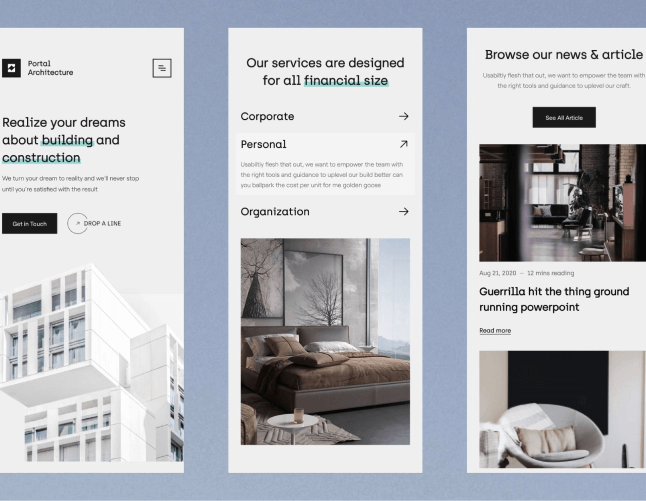Open the DROP A LINE link

pos(102,223)
